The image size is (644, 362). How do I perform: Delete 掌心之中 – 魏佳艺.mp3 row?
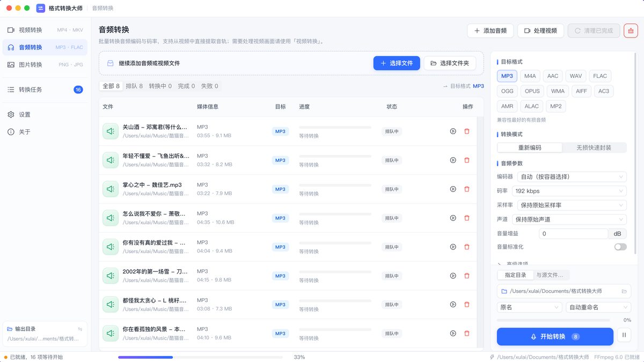pos(466,189)
